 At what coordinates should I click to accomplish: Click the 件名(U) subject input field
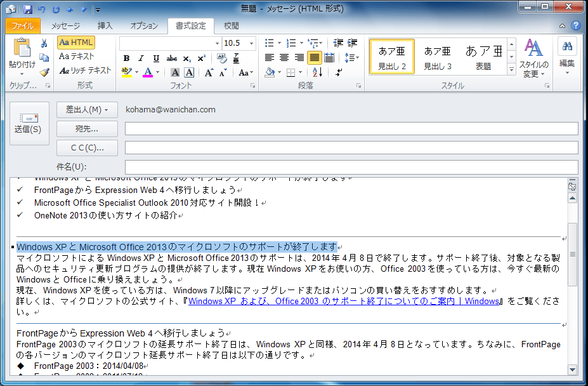click(351, 167)
